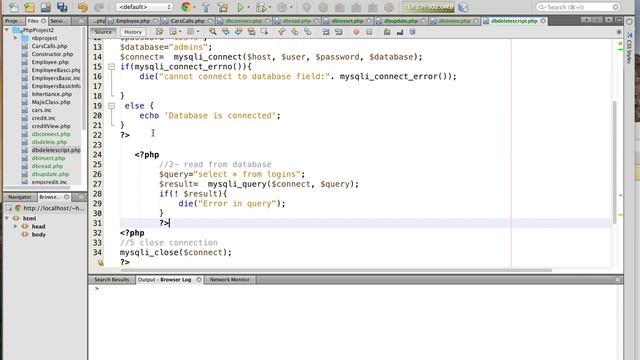This screenshot has height=360, width=640.
Task: Select CarsCalls.php in file tree
Action: pyautogui.click(x=49, y=46)
